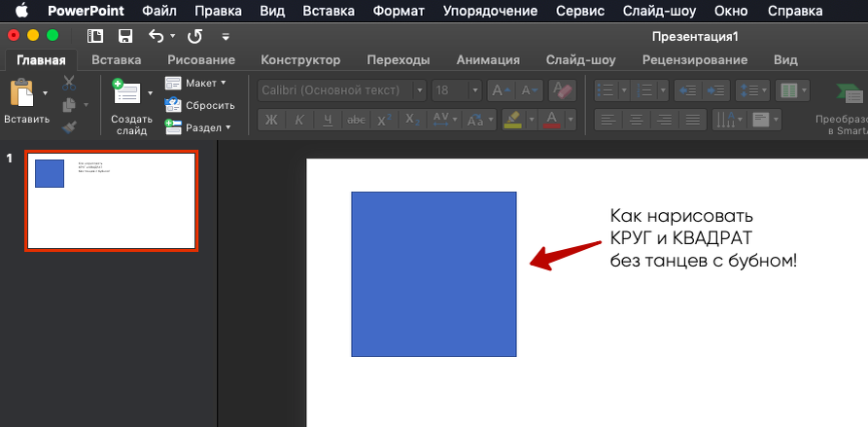Image resolution: width=868 pixels, height=427 pixels.
Task: Click the Save floppy disk icon
Action: tap(125, 37)
